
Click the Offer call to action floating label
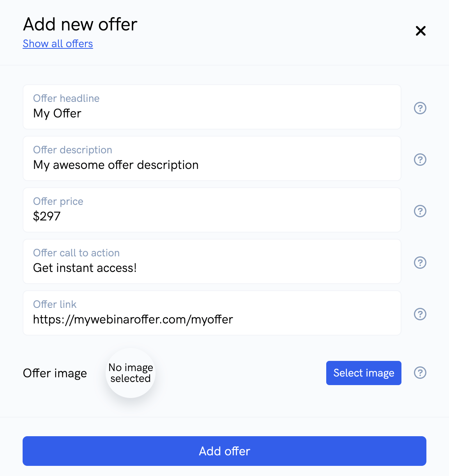click(x=76, y=253)
